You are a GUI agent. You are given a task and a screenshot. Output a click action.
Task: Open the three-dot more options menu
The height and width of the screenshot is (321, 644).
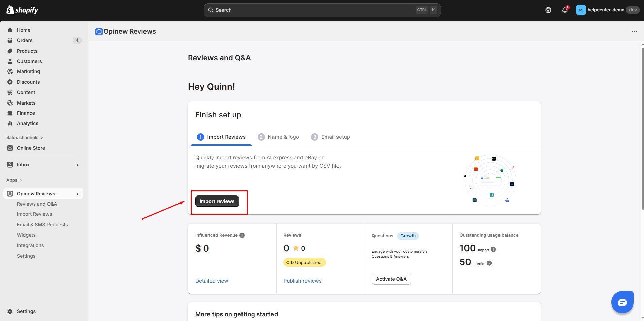click(634, 32)
